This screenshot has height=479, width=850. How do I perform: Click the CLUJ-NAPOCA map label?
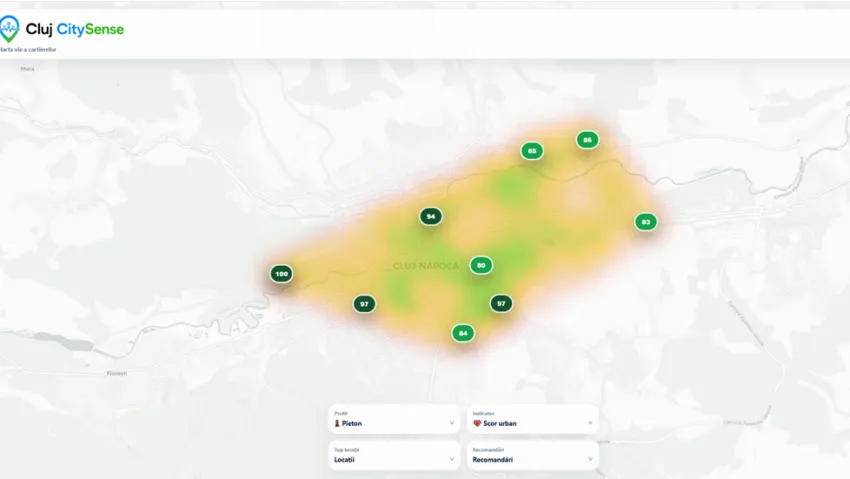(426, 266)
